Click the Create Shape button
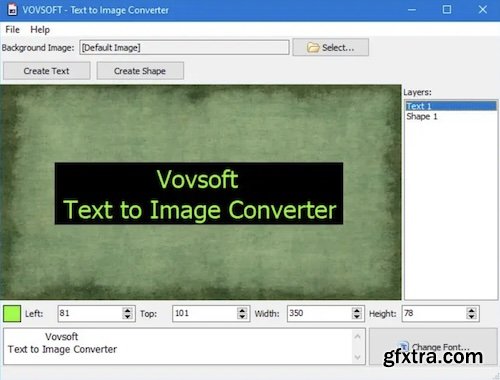Viewport: 500px width, 380px height. (x=140, y=71)
